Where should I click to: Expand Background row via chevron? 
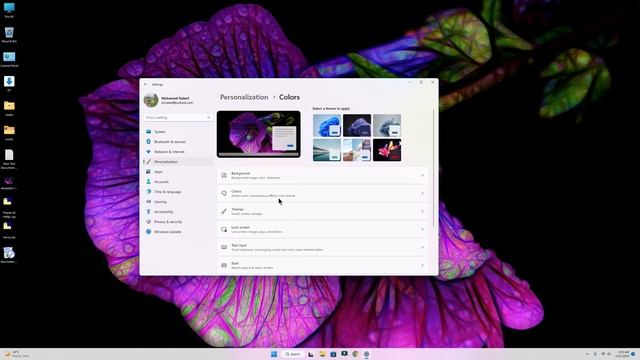pos(422,176)
